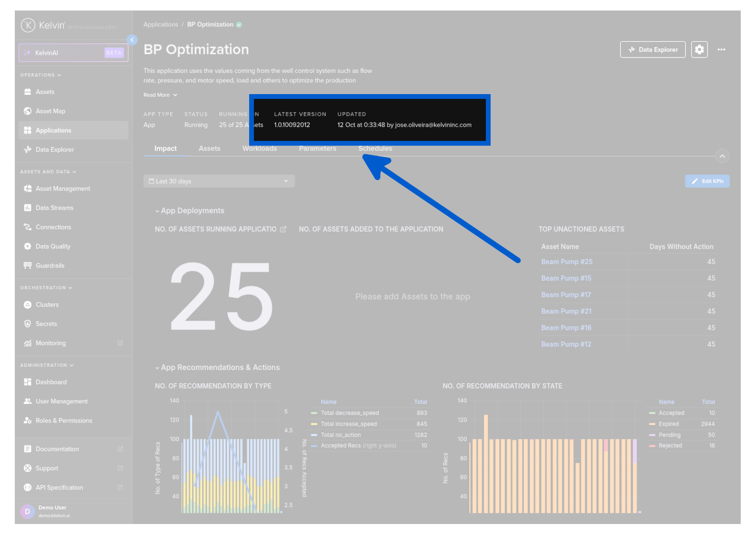Toggle Total no_action legend entry
The image size is (756, 535).
pos(340,435)
